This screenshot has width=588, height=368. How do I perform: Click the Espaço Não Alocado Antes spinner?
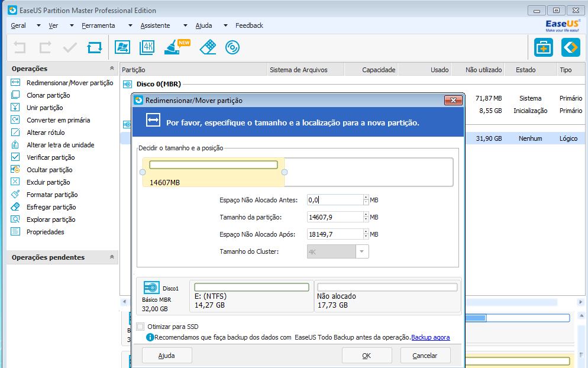tap(366, 200)
